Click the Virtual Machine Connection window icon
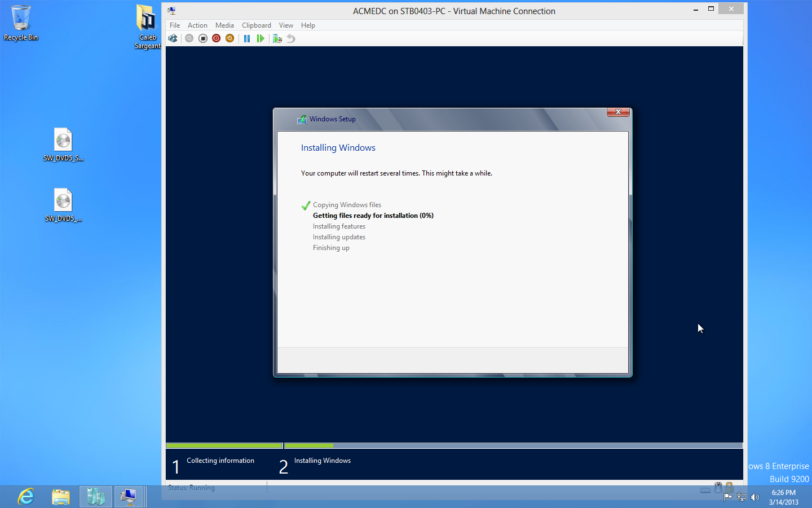The image size is (812, 508). (x=171, y=11)
